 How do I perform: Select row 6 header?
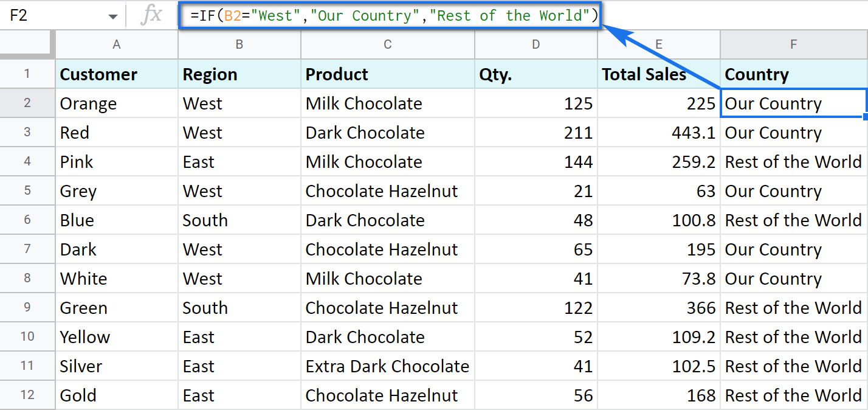pyautogui.click(x=27, y=220)
